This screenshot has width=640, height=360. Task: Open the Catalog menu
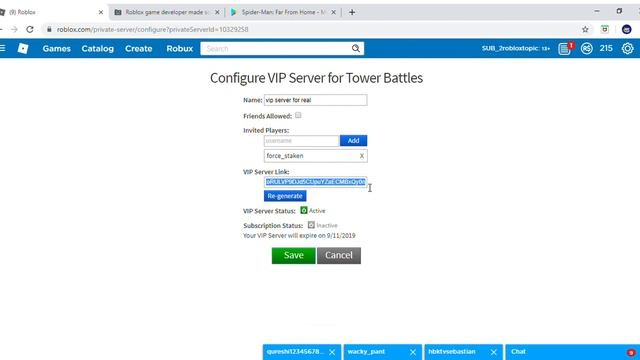pyautogui.click(x=98, y=49)
